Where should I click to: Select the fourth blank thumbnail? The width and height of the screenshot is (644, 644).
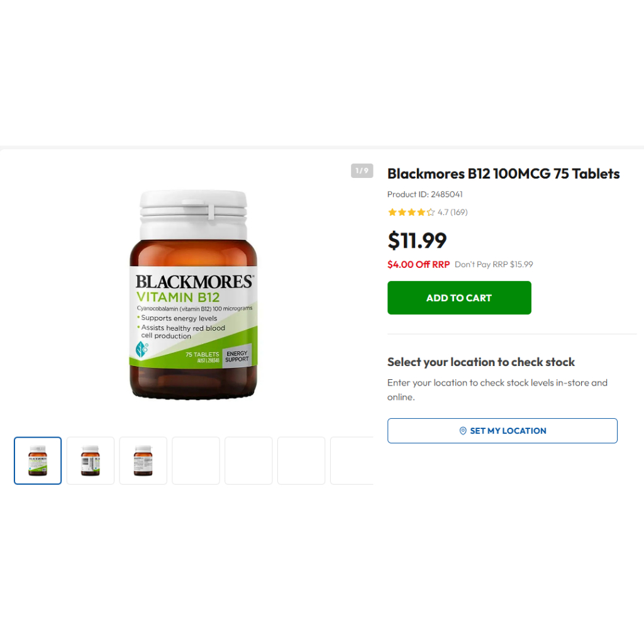coord(196,460)
